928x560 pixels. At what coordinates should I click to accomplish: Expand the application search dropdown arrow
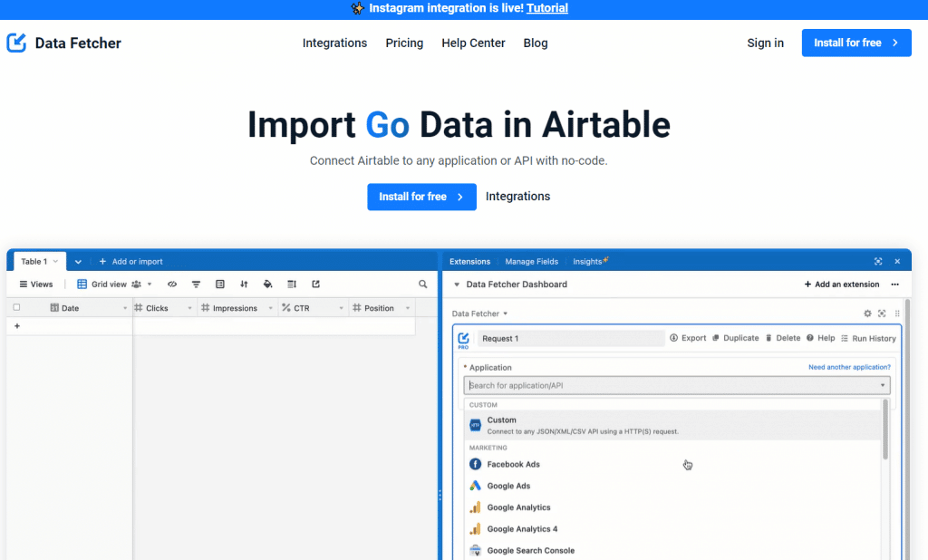click(x=883, y=385)
